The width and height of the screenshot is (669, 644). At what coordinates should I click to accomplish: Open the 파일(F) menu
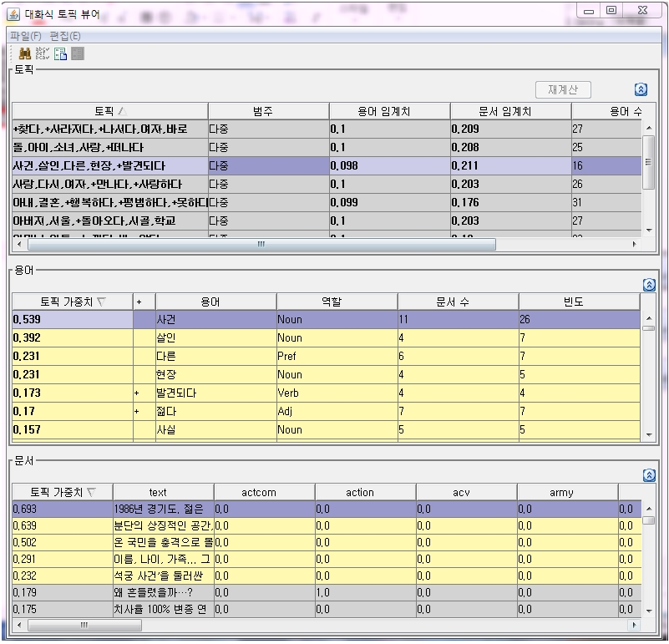click(x=26, y=36)
